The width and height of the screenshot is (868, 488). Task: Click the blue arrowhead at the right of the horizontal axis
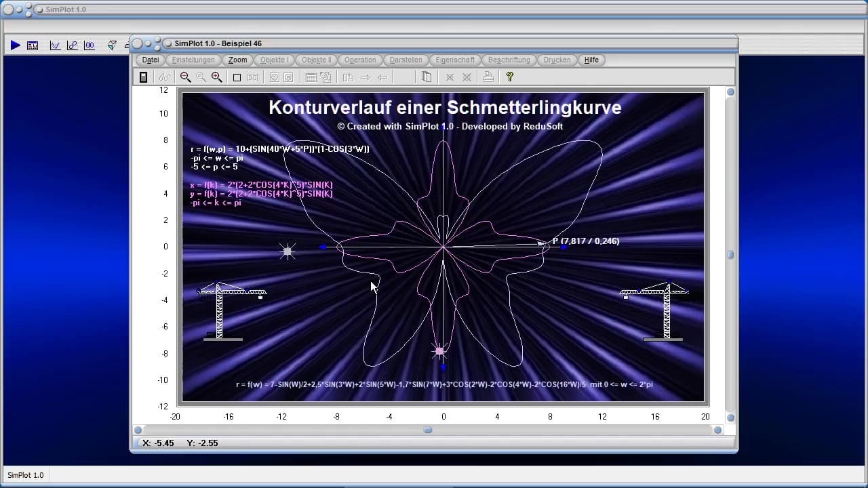[x=564, y=247]
